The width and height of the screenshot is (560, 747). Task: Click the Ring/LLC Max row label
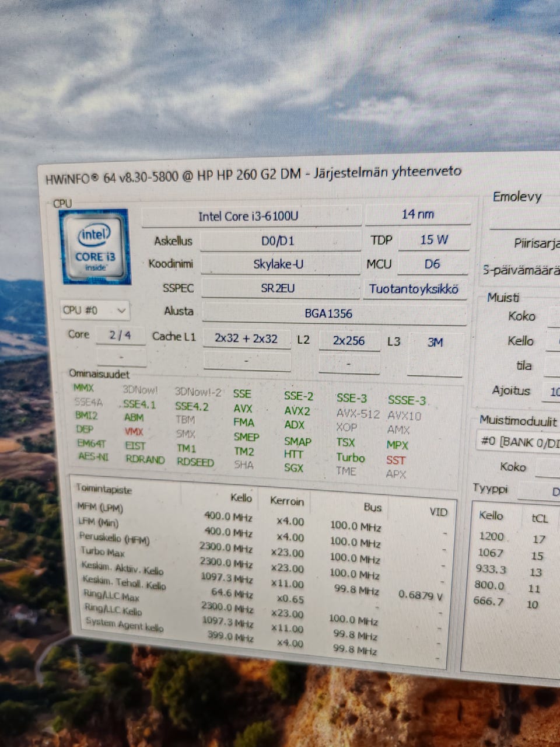pos(111,596)
